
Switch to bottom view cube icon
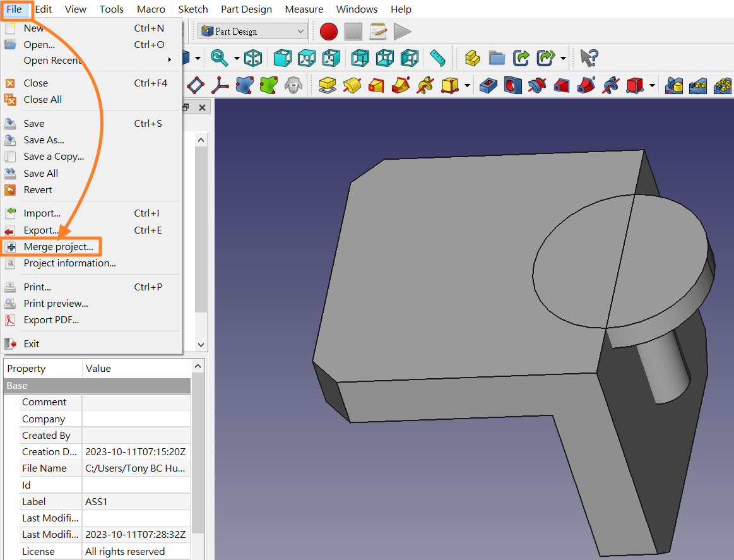coord(385,58)
